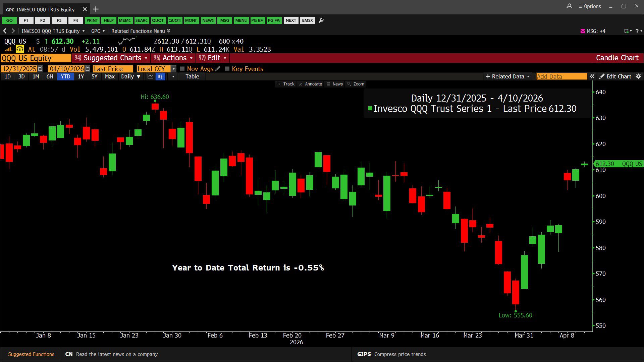Open messages envelope icon
Image resolution: width=644 pixels, height=362 pixels.
coord(583,31)
